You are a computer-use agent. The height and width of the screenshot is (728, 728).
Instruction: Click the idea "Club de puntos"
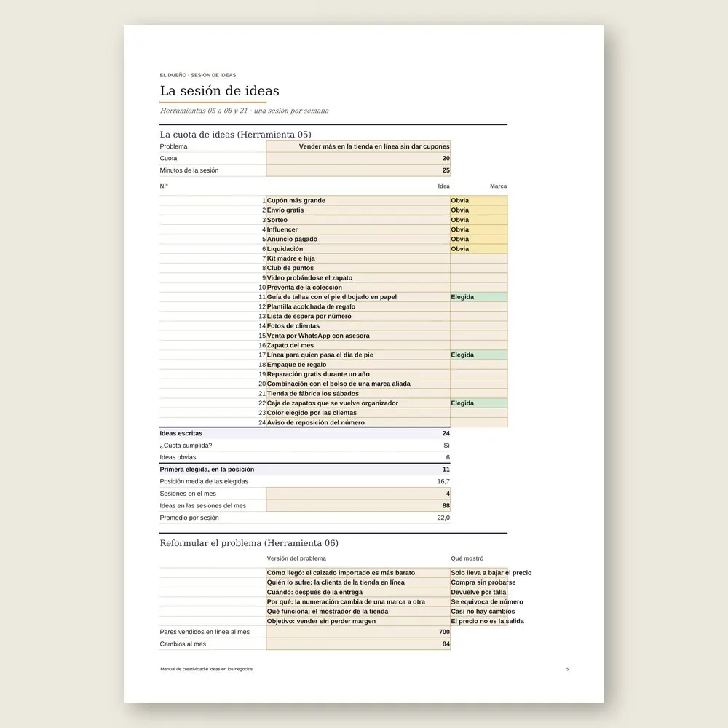(x=358, y=268)
